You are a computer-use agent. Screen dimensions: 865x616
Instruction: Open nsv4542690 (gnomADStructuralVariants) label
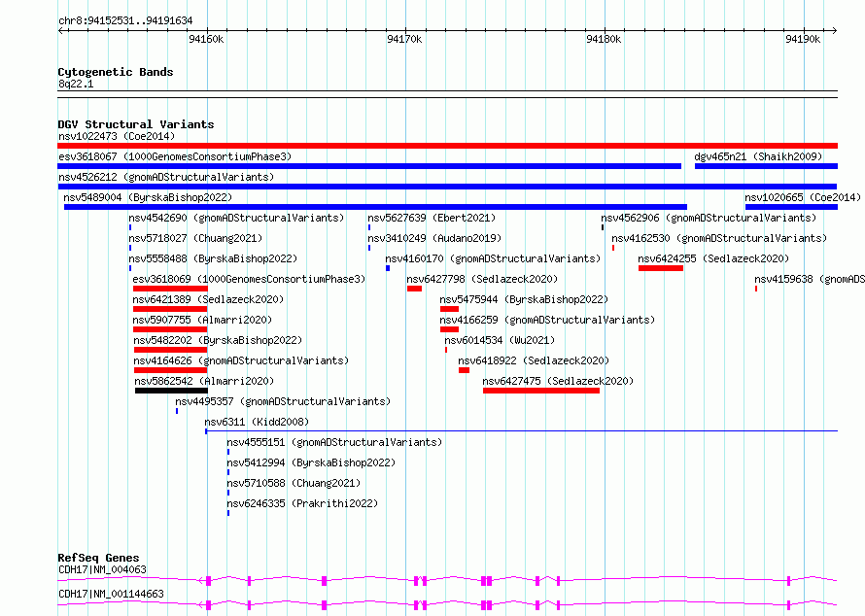(x=236, y=218)
